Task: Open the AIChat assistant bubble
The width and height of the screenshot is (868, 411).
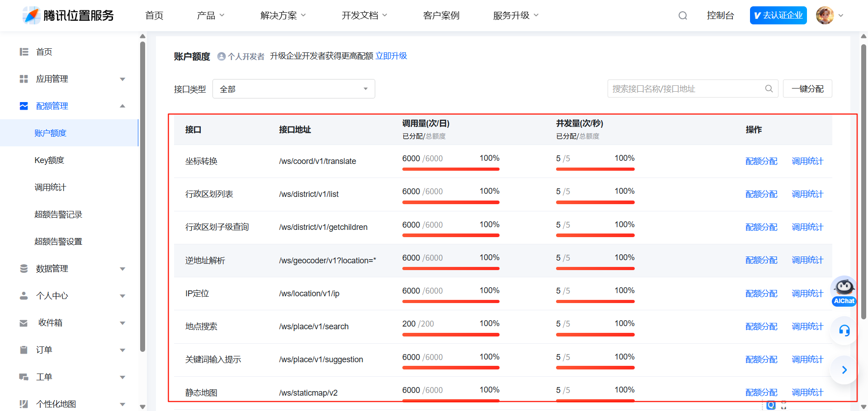Action: (x=844, y=292)
